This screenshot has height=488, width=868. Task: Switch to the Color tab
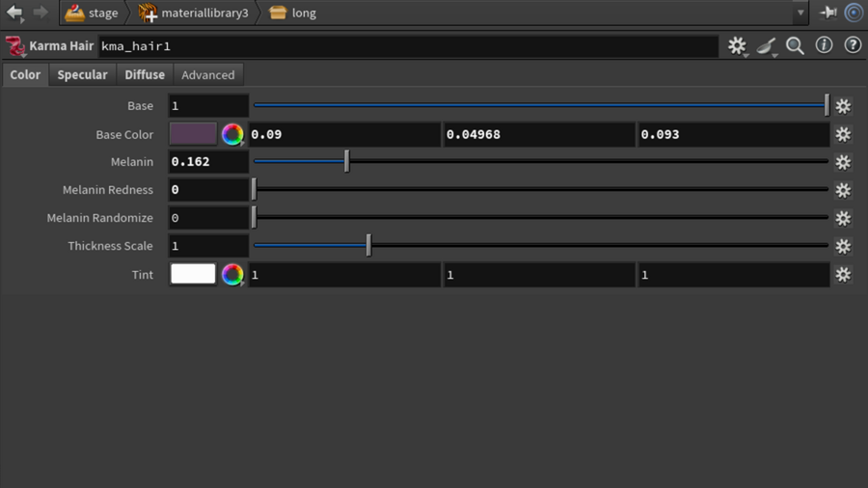[x=25, y=74]
